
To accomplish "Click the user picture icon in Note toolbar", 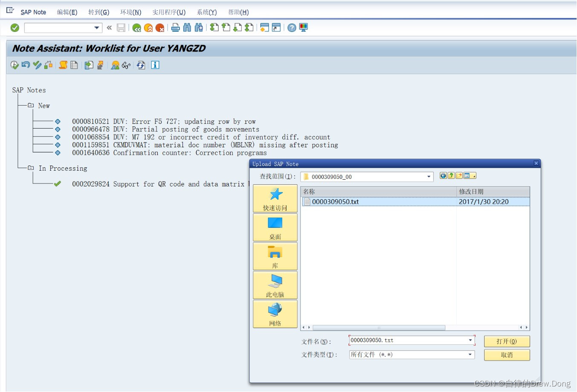I will coord(115,65).
